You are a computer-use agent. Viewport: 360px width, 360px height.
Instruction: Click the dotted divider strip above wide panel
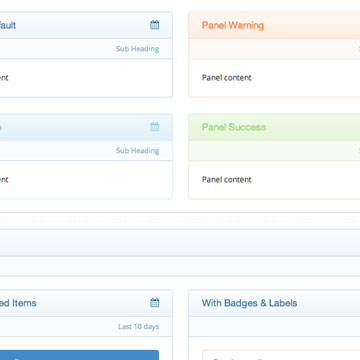click(x=180, y=221)
